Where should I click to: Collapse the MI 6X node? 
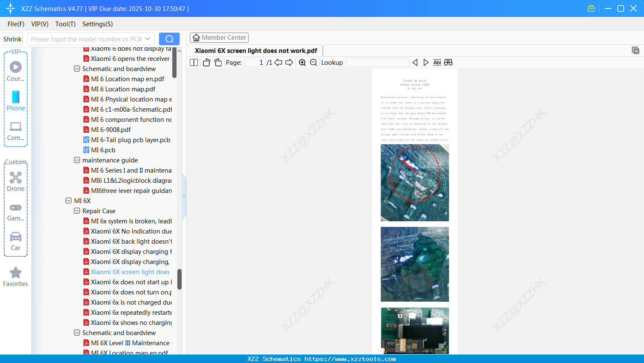(x=69, y=201)
